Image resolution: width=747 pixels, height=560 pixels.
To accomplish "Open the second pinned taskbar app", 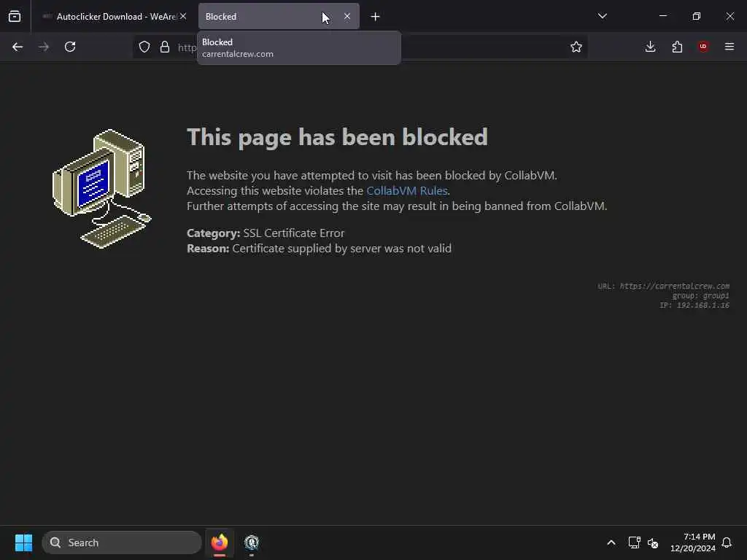I will pos(252,542).
